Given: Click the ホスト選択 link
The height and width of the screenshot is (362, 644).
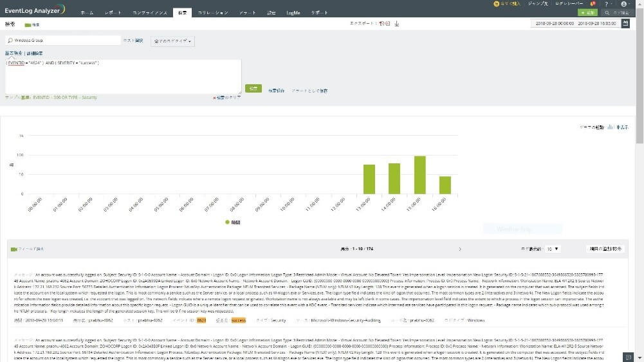Looking at the screenshot, I should point(133,41).
